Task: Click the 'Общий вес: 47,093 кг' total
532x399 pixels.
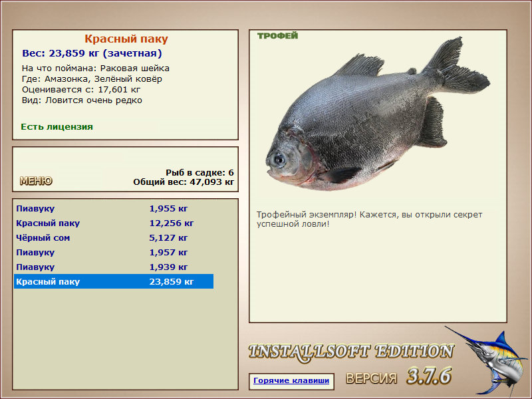Action: point(184,182)
